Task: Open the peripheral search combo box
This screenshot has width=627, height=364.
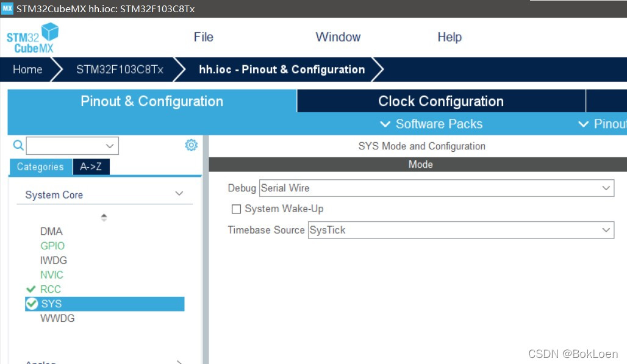Action: point(73,146)
